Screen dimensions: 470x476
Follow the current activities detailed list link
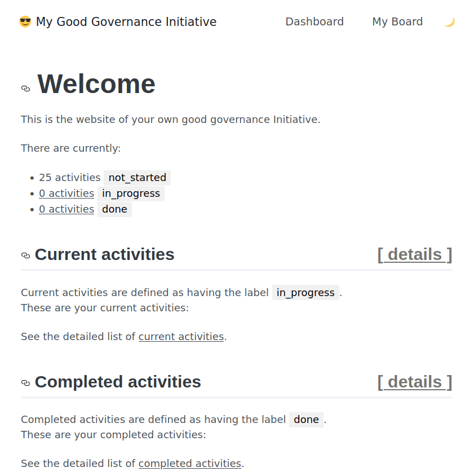[x=181, y=336]
